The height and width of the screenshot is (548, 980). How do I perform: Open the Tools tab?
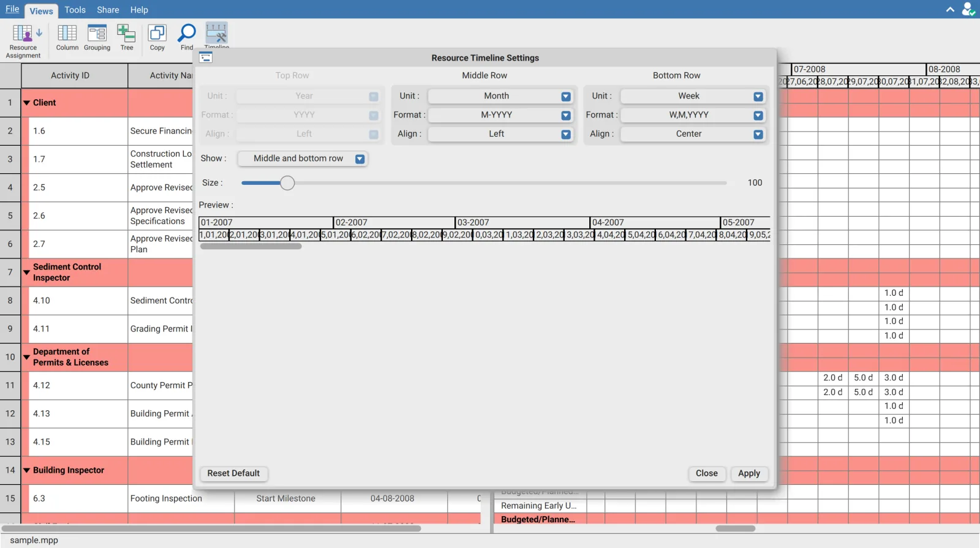pos(75,10)
